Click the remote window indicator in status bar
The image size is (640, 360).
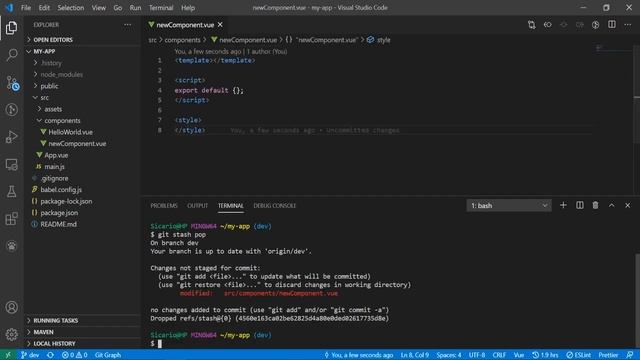8,355
